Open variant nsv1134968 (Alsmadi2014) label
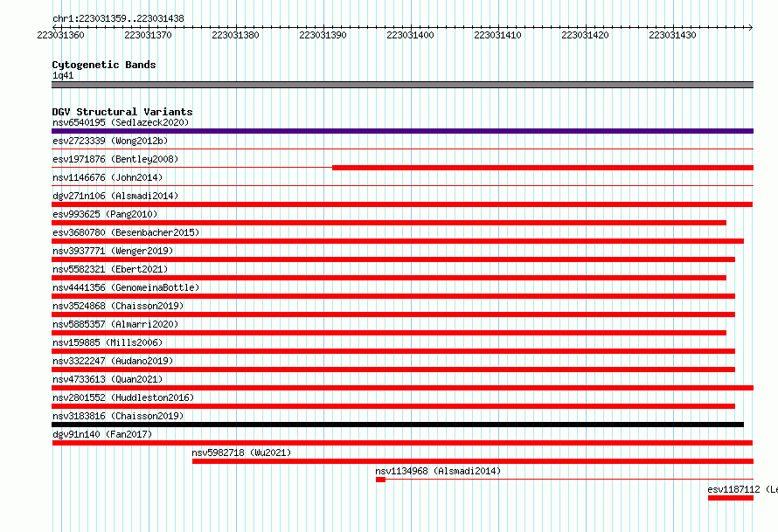This screenshot has height=532, width=778. (x=438, y=471)
